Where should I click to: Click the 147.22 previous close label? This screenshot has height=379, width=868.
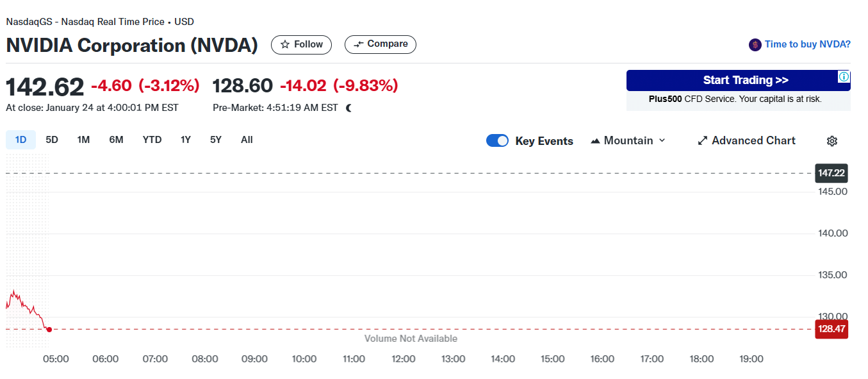coord(831,173)
